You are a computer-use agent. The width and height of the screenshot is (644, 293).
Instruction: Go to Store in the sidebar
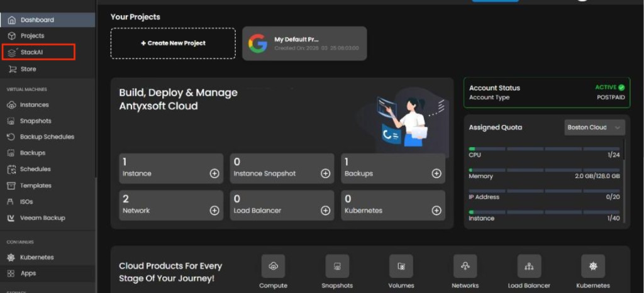pos(48,69)
